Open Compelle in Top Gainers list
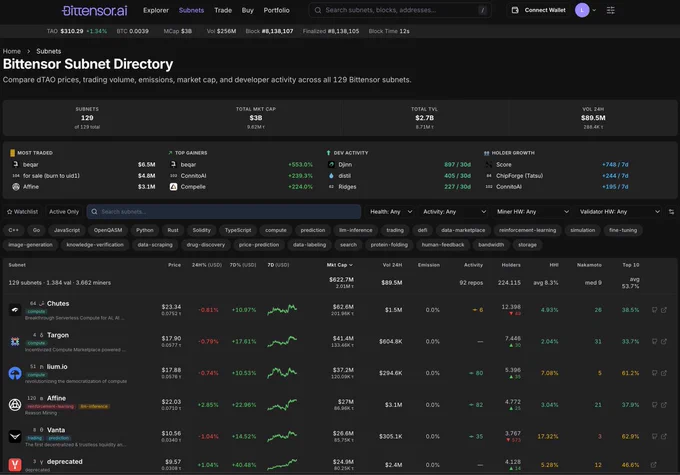Screen dimensions: 680x475 pos(193,187)
